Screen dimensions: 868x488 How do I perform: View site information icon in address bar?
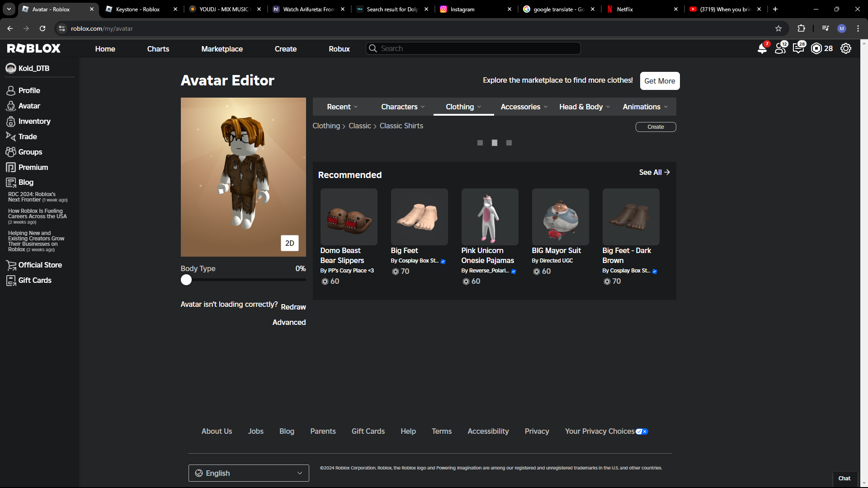pyautogui.click(x=62, y=28)
